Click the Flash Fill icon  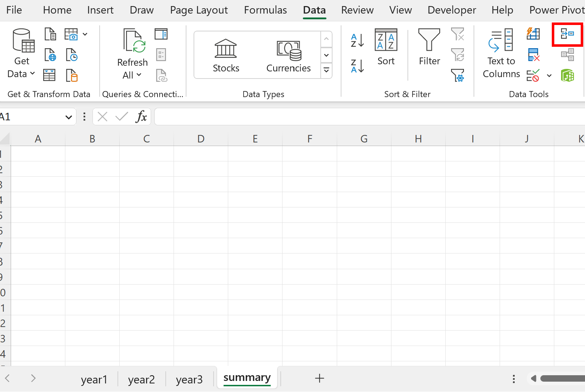pos(533,34)
